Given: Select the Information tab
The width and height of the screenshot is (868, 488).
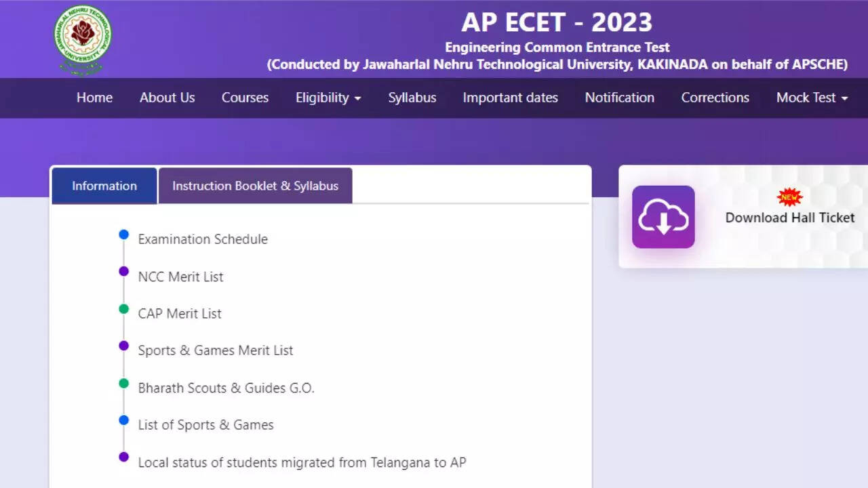Looking at the screenshot, I should click(x=104, y=186).
